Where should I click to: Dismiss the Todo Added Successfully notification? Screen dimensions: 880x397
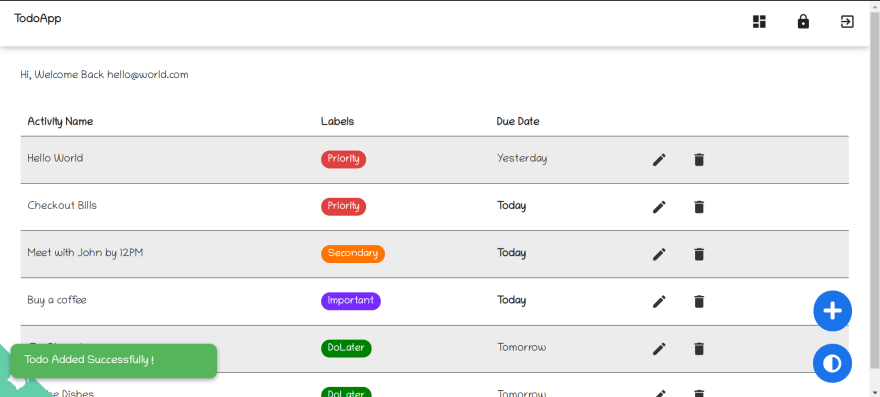(x=113, y=361)
